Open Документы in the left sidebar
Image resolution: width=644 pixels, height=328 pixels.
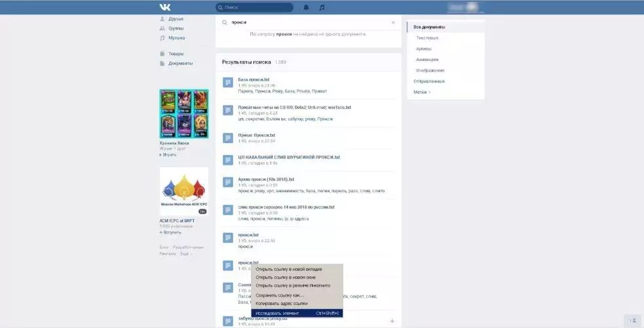180,63
